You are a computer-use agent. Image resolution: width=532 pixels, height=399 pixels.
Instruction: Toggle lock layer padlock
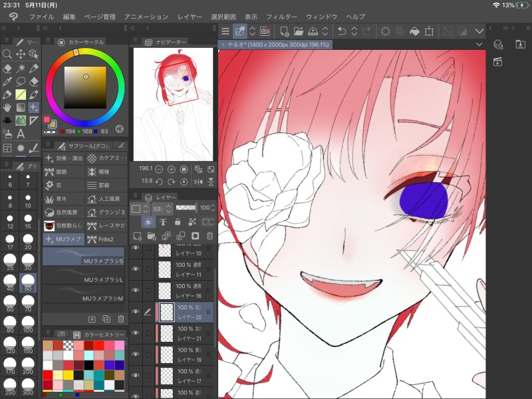coord(178,222)
